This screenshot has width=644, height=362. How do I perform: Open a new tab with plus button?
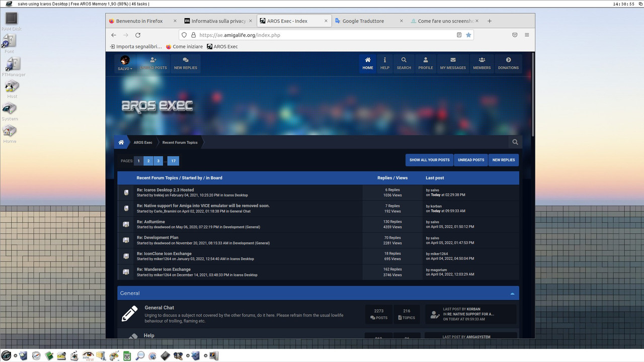click(x=490, y=21)
